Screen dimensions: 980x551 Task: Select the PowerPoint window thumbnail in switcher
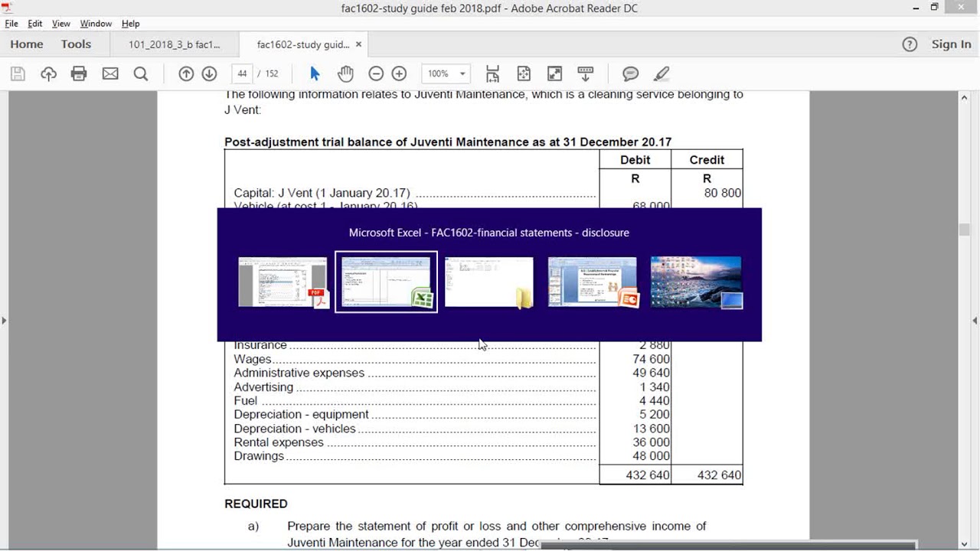(x=593, y=282)
